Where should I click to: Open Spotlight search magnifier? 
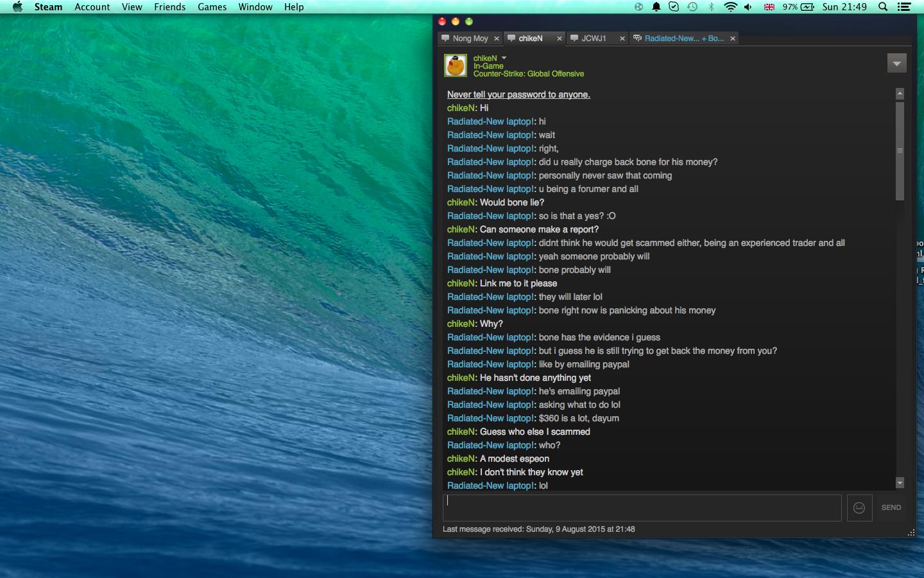point(883,7)
